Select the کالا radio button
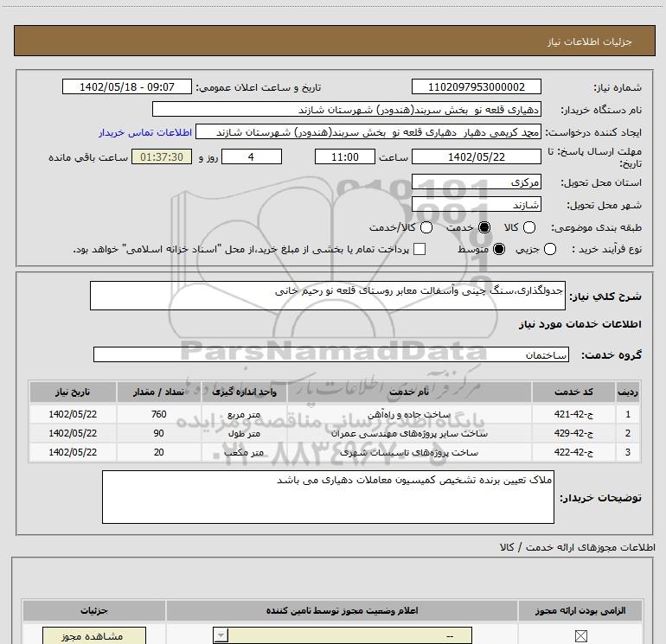The width and height of the screenshot is (666, 644). (x=528, y=227)
